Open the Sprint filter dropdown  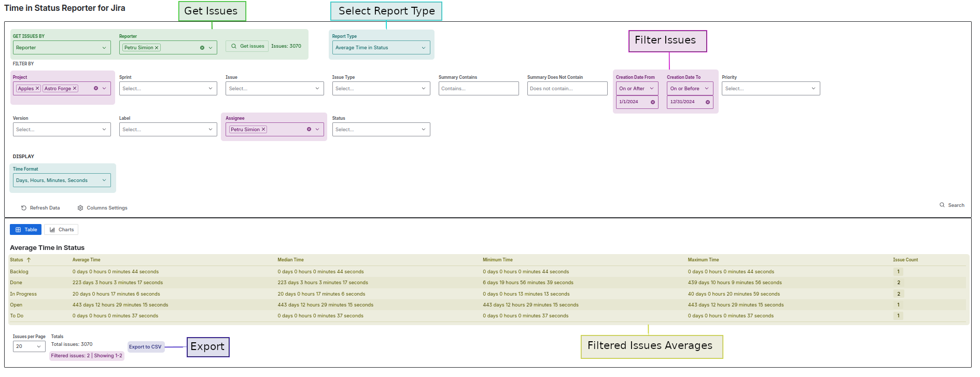coord(168,89)
